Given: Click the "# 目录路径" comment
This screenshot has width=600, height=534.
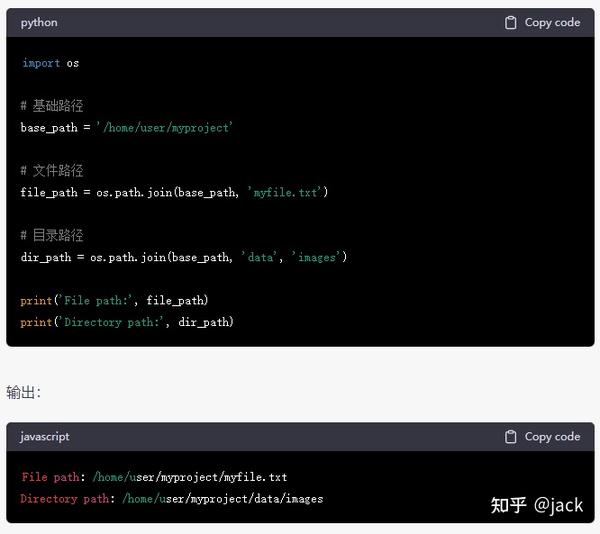Looking at the screenshot, I should [x=52, y=235].
